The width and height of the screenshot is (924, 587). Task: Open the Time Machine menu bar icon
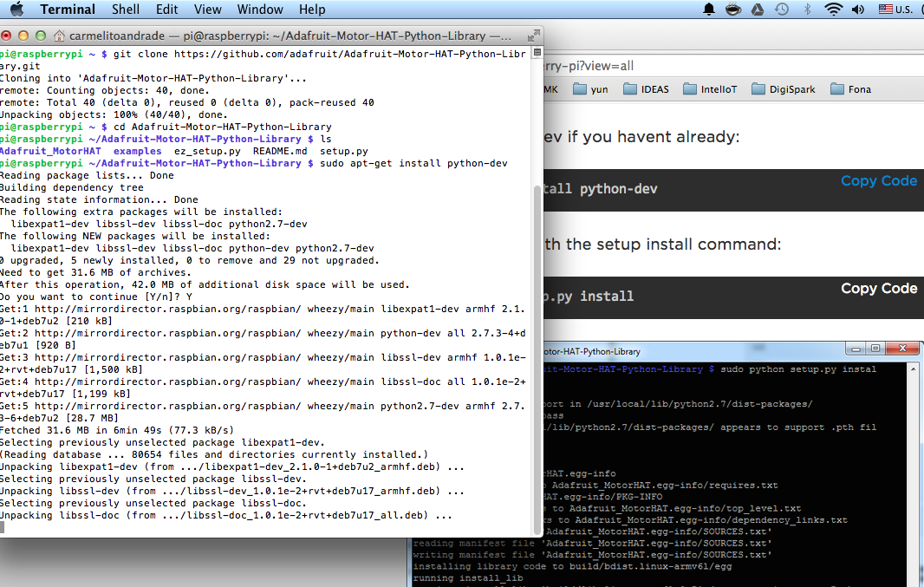point(781,10)
